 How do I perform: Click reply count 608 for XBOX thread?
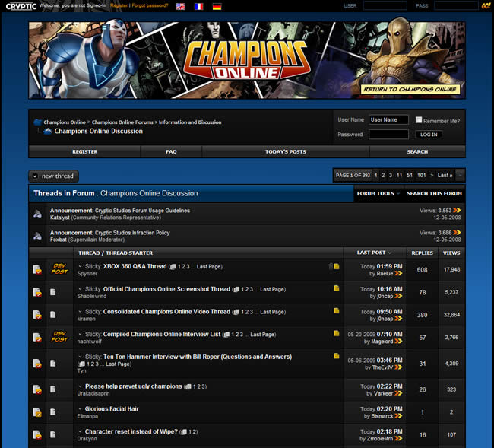pyautogui.click(x=422, y=270)
